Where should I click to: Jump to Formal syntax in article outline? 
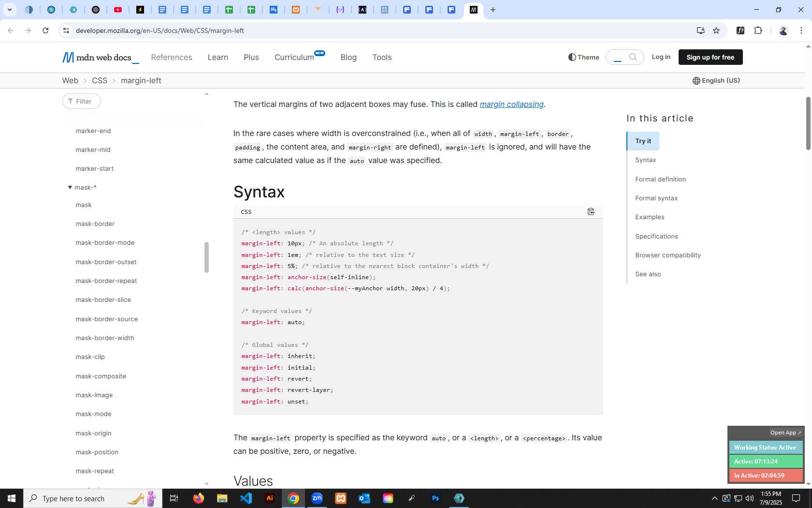[x=656, y=198]
